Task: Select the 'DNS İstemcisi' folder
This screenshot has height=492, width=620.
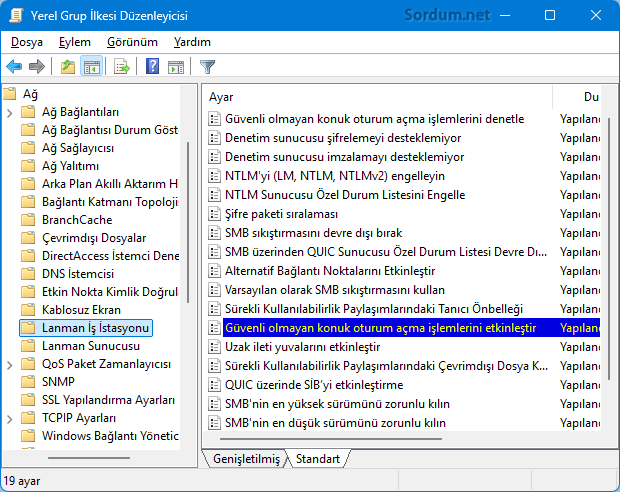Action: [x=78, y=274]
